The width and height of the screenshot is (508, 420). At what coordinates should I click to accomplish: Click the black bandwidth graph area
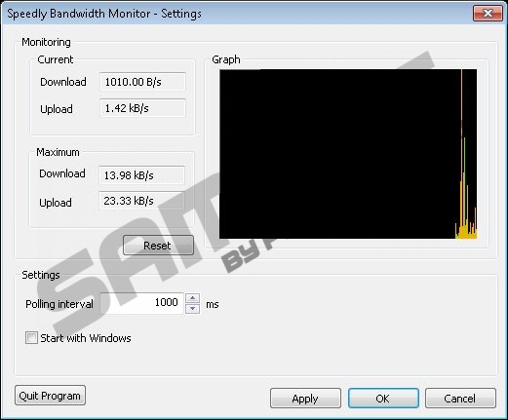tap(348, 154)
